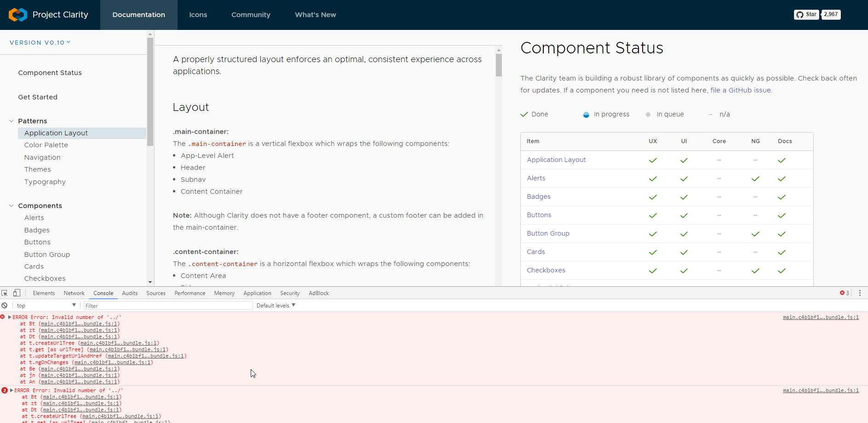The image size is (868, 423).
Task: Select Color Palette in the sidebar
Action: [x=46, y=145]
